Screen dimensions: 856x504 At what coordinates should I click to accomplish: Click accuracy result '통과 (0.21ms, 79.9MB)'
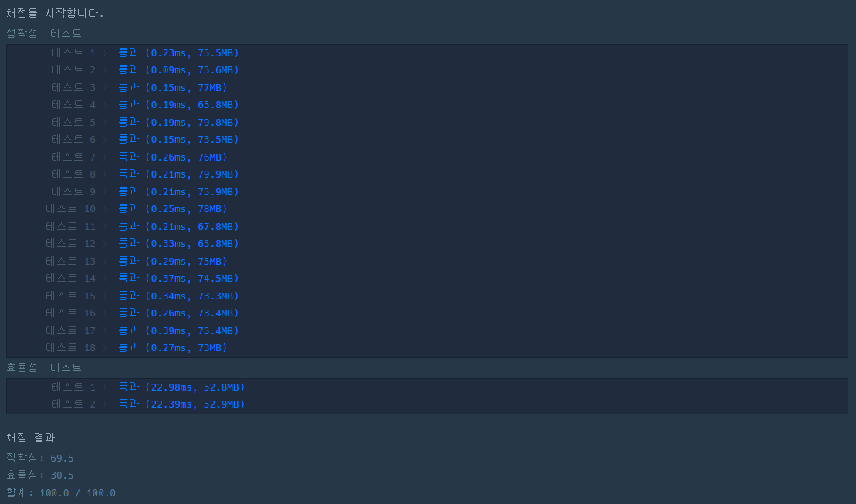[178, 174]
